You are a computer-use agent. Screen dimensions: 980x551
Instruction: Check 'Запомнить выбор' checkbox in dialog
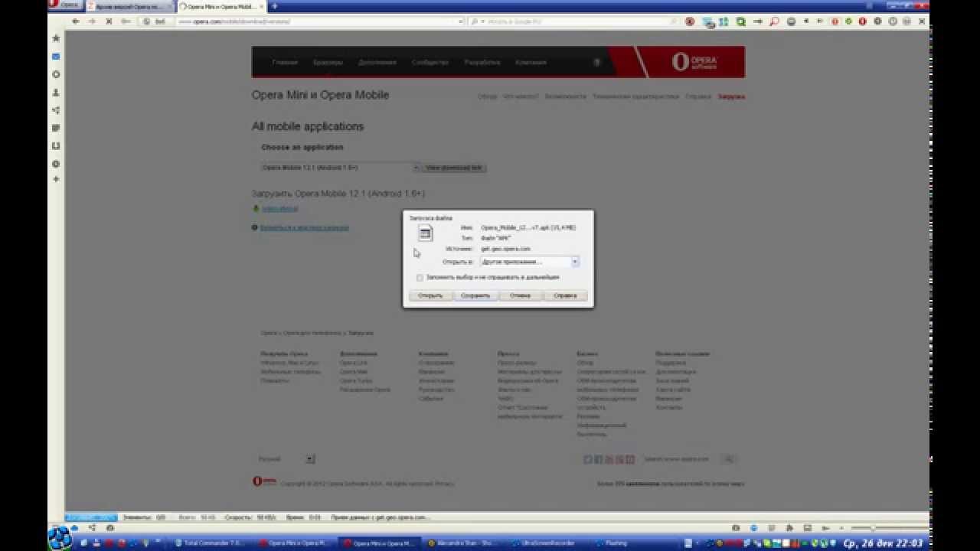coord(420,277)
